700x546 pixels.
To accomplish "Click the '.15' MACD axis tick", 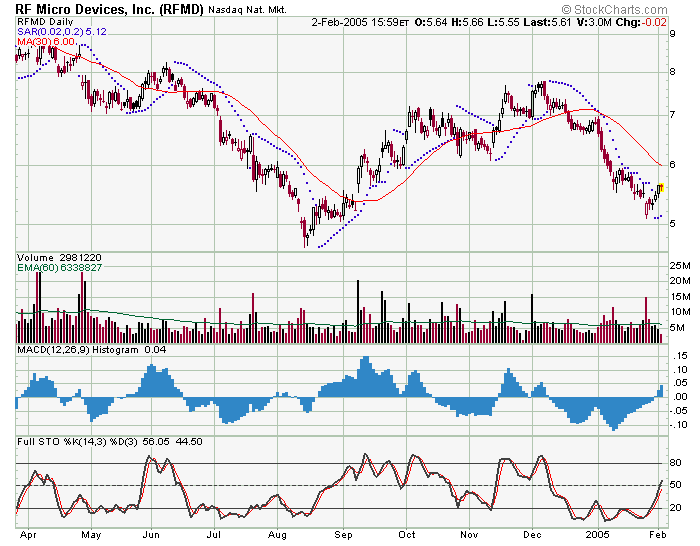I will point(680,356).
